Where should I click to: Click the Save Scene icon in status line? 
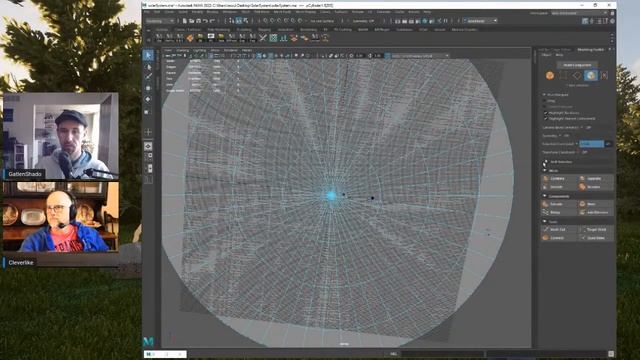[x=198, y=21]
